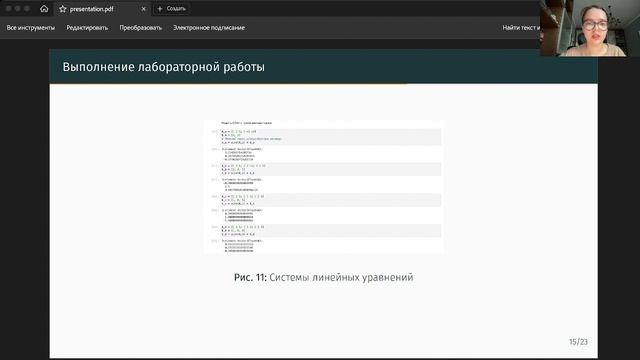Click the slide title Выполнение лабораторной работы
Image resolution: width=640 pixels, height=360 pixels.
click(164, 67)
